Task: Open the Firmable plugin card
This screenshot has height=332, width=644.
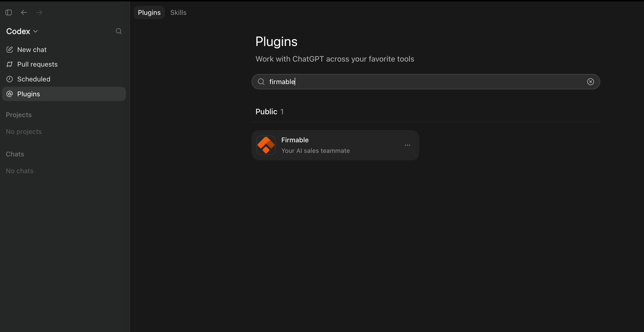Action: pos(335,145)
